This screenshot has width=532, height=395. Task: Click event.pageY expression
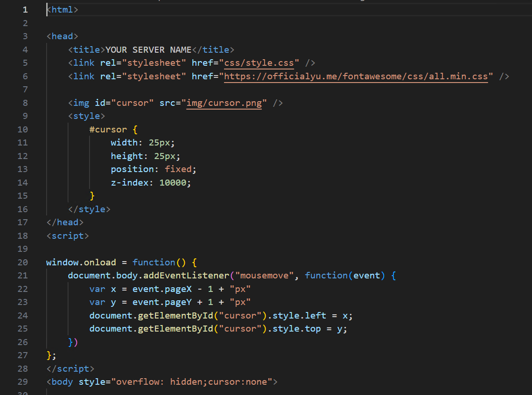click(162, 303)
